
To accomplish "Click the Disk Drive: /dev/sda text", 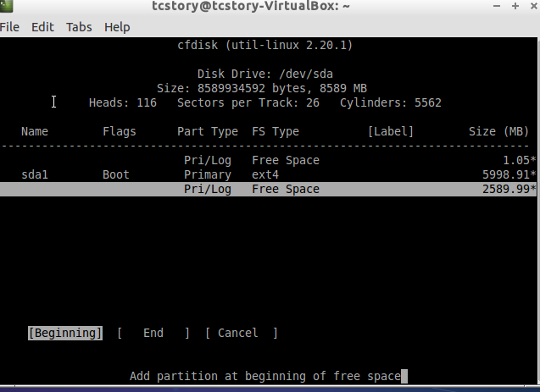I will pos(265,74).
